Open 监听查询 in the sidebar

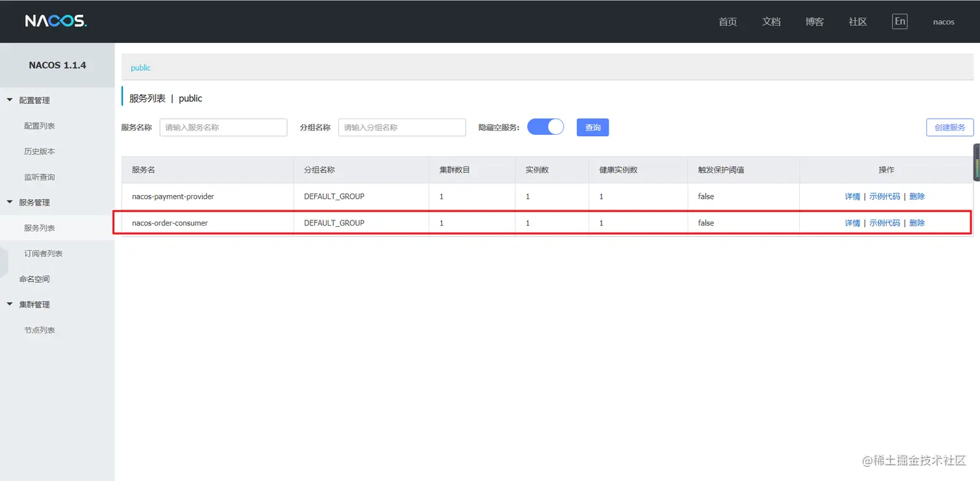40,177
